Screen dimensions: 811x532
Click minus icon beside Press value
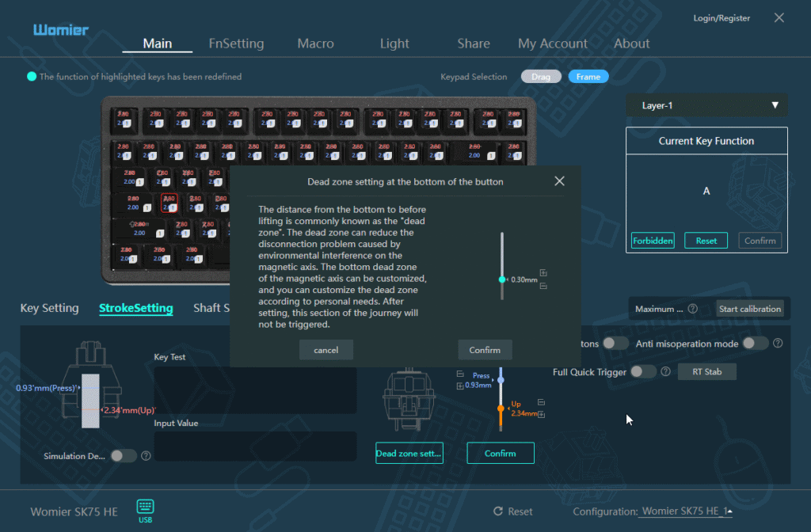point(460,374)
